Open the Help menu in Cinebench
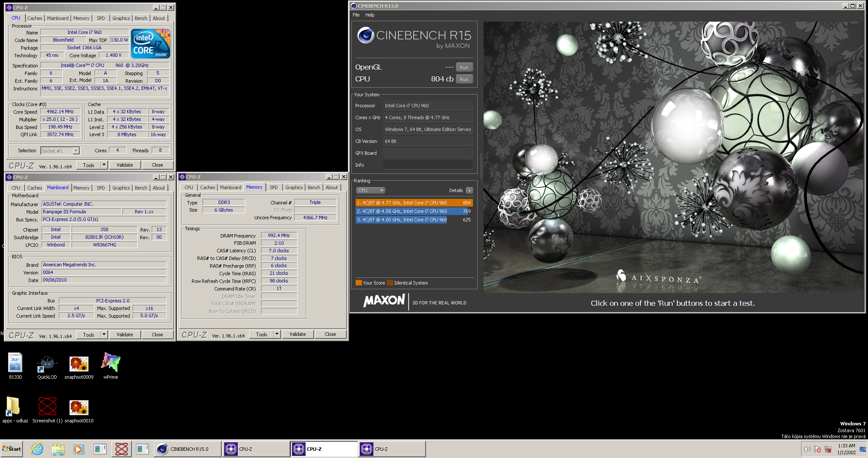 (370, 15)
